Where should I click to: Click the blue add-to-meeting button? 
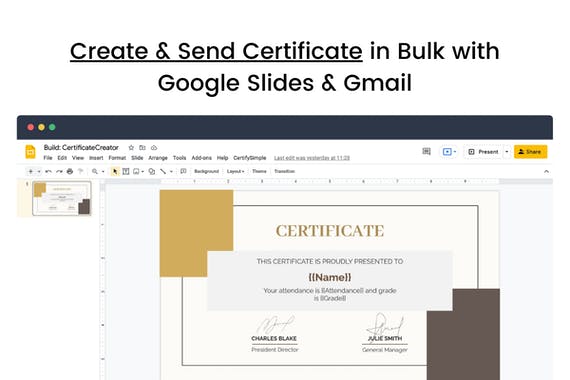(449, 152)
